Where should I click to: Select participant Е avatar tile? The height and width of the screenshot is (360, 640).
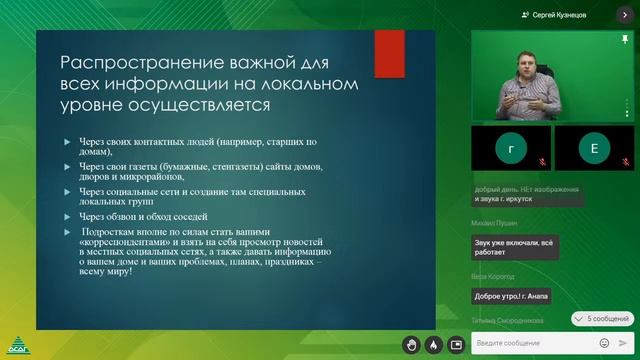pos(595,148)
